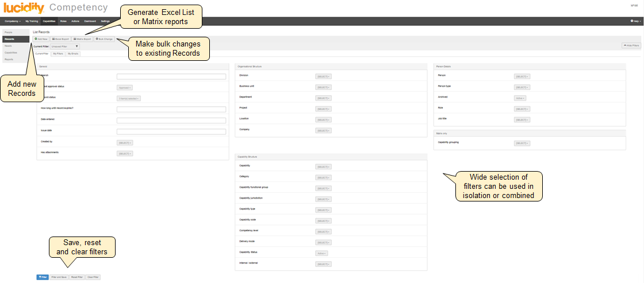The height and width of the screenshot is (283, 644).
Task: Open the Capability grouping dropdown
Action: tap(522, 144)
